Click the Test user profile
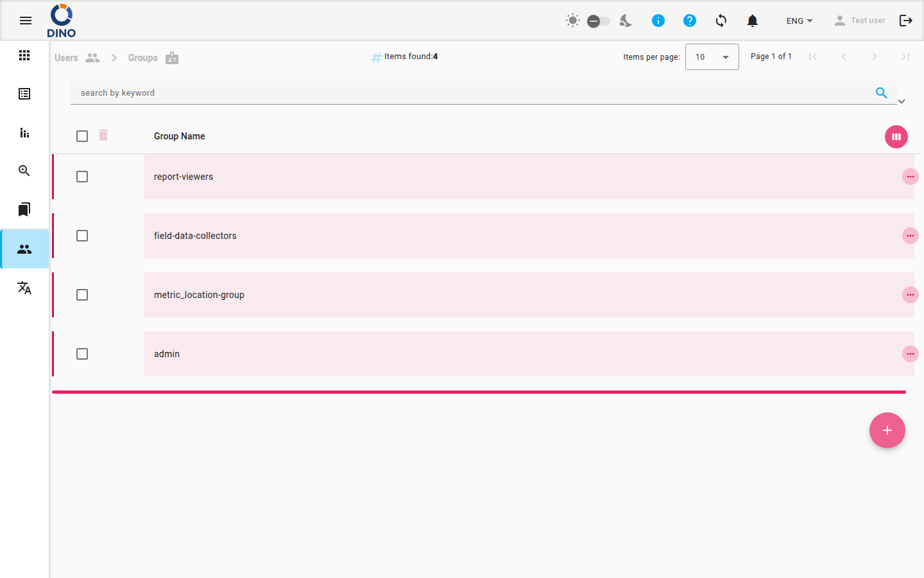 [860, 21]
